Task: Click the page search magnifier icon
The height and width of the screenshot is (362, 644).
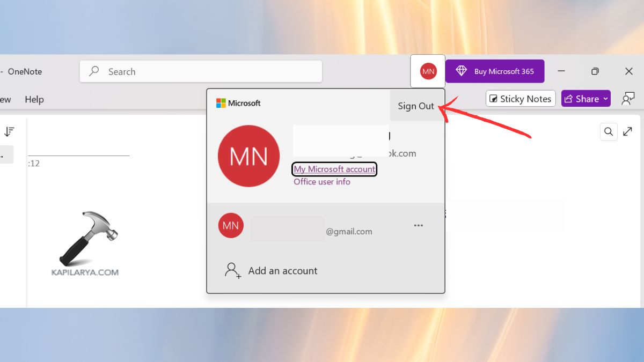Action: [x=609, y=131]
